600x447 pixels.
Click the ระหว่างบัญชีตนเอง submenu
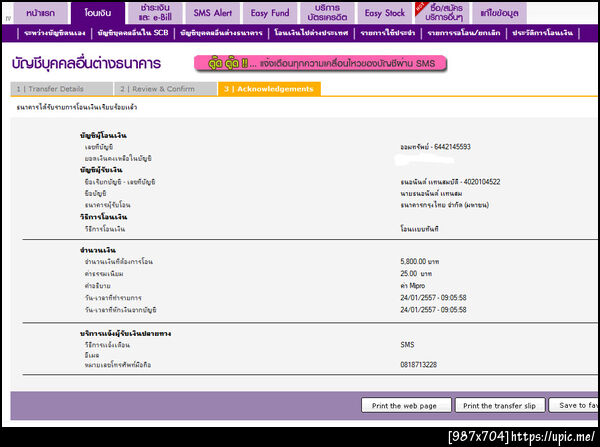[x=55, y=33]
